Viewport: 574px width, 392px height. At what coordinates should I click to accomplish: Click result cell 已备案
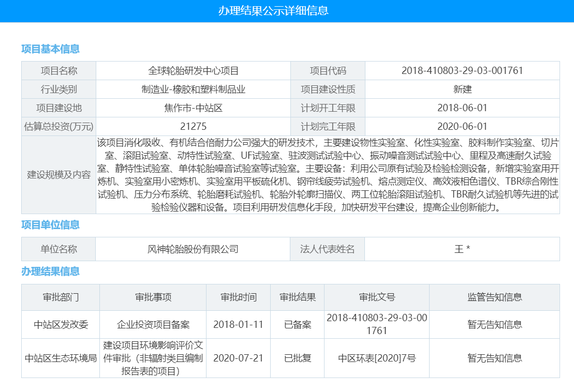click(x=297, y=324)
